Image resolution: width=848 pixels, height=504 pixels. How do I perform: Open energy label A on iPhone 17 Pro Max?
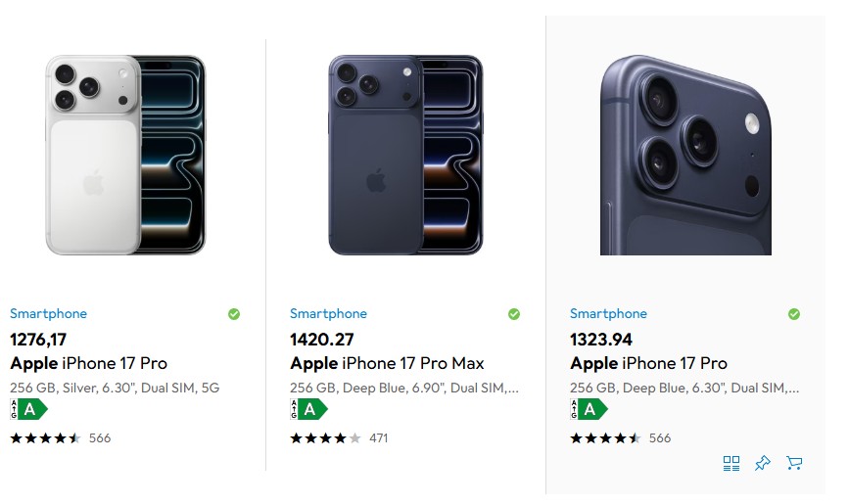click(309, 409)
